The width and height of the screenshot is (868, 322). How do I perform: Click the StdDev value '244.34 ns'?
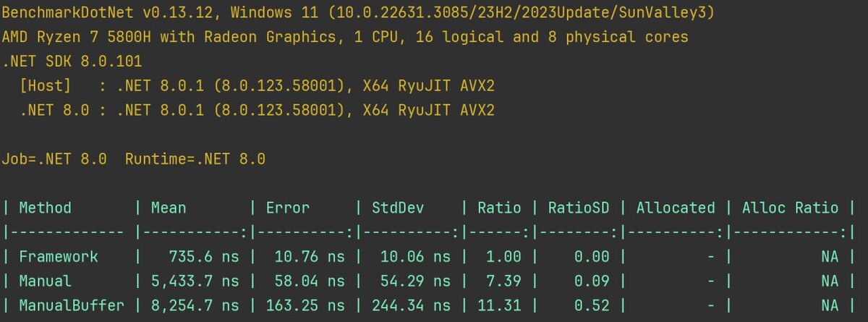pos(410,305)
